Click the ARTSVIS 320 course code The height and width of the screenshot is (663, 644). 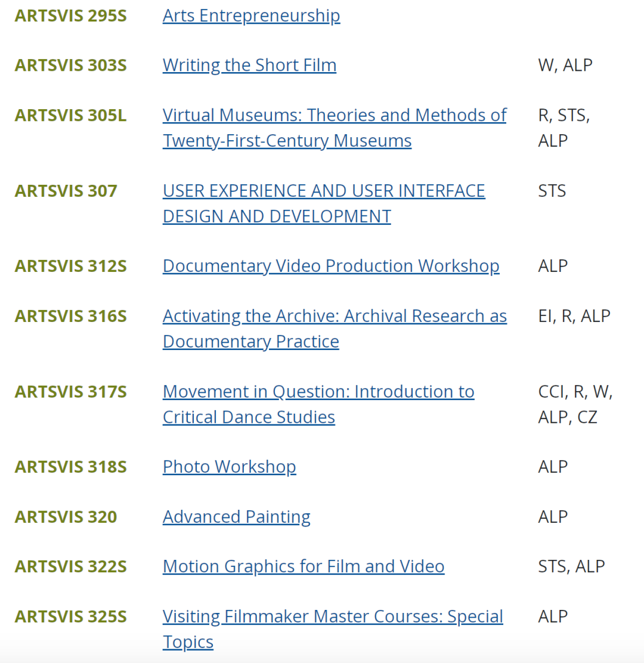[x=66, y=517]
